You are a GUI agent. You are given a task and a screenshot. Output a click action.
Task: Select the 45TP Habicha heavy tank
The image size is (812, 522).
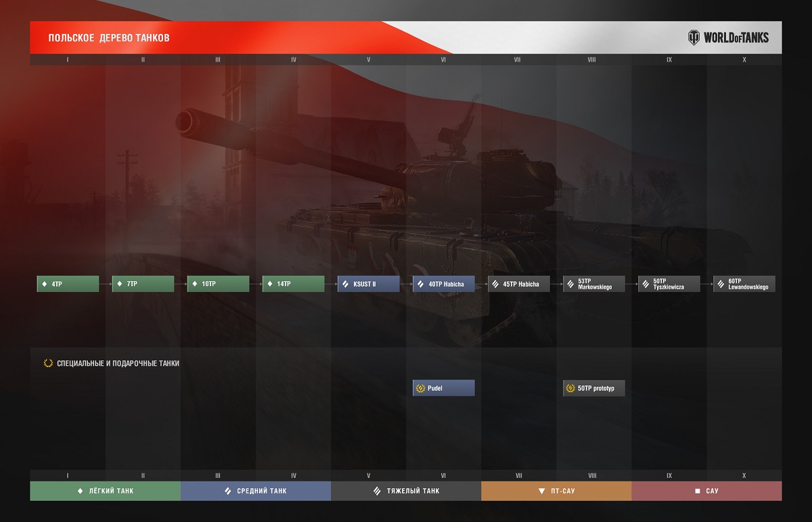tap(518, 284)
